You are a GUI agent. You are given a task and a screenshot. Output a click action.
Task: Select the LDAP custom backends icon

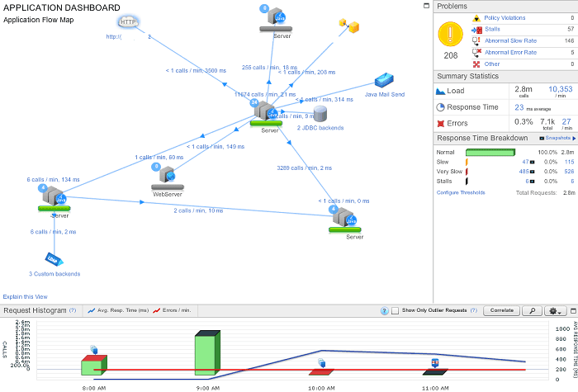click(54, 258)
